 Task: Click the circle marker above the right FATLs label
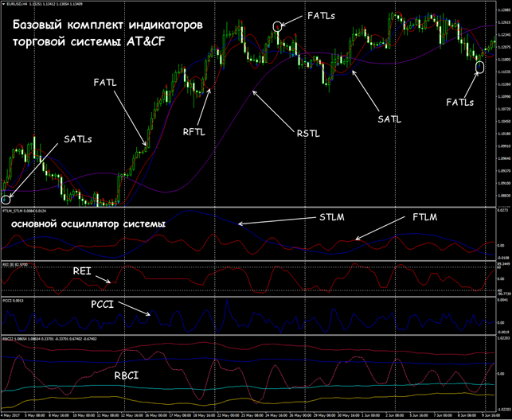click(479, 68)
